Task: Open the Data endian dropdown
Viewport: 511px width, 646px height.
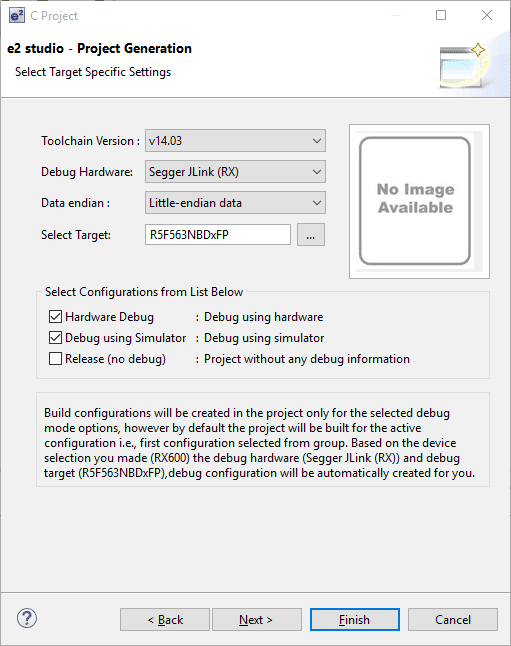Action: (x=235, y=203)
